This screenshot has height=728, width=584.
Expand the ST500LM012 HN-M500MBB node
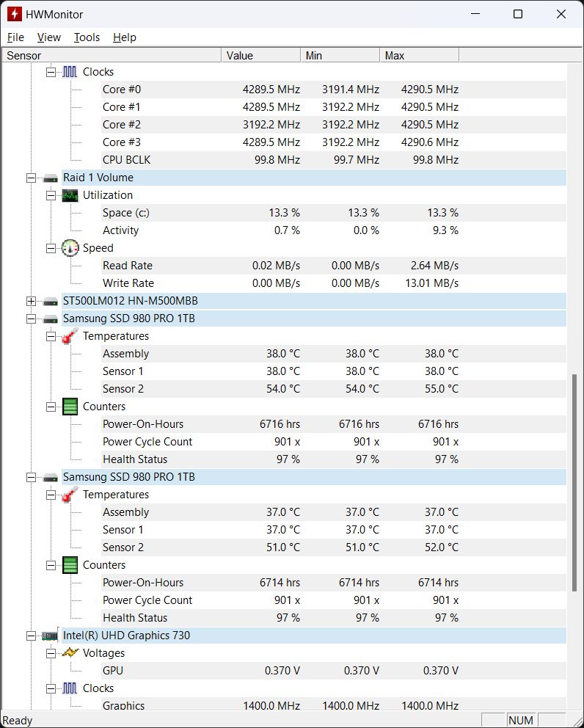pyautogui.click(x=31, y=302)
